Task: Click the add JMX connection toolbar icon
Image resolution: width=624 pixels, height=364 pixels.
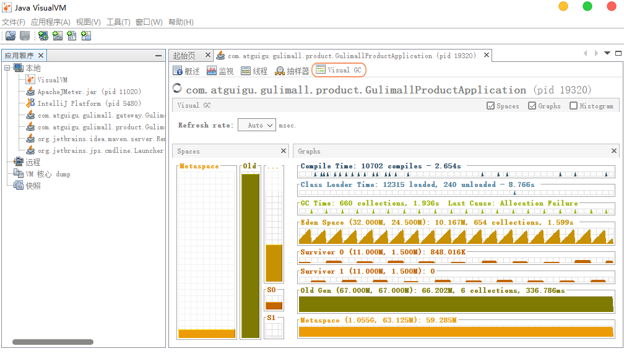Action: click(x=58, y=36)
